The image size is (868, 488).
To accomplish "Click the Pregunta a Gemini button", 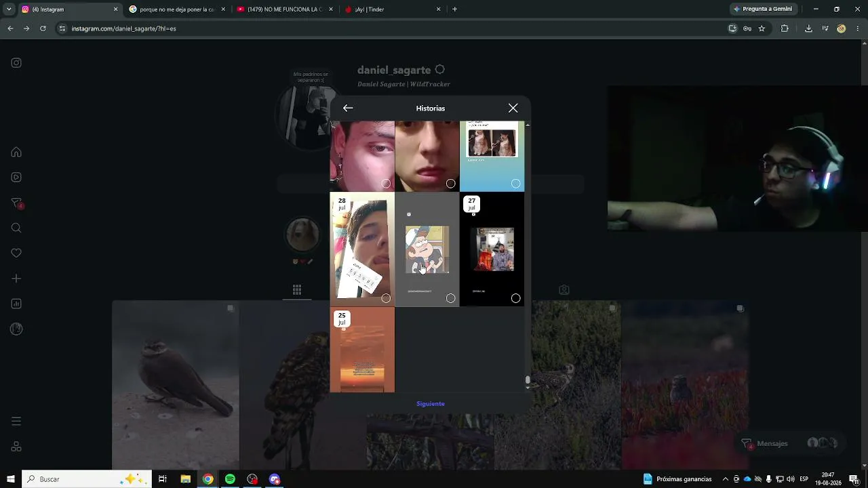I will (762, 9).
